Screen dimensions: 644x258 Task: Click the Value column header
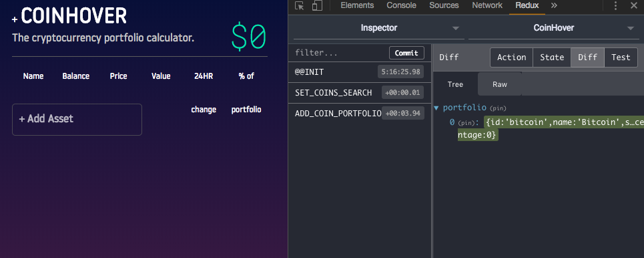coord(161,76)
